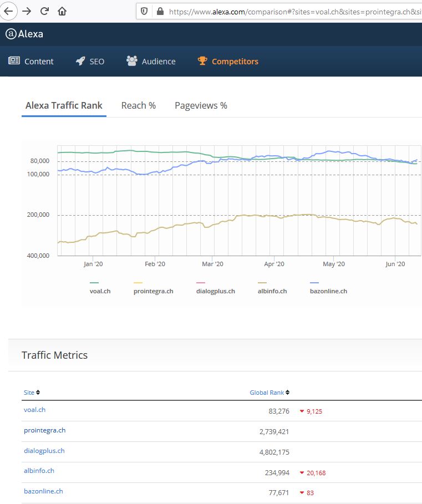Viewport: 422px width, 504px height.
Task: Sort the table by Site column
Action: pos(32,393)
